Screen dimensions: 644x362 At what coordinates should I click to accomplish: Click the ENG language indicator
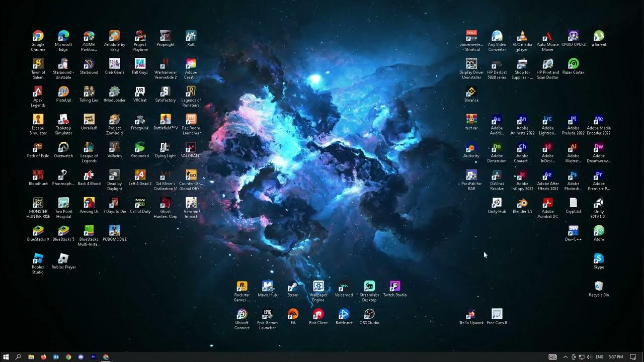tap(599, 357)
